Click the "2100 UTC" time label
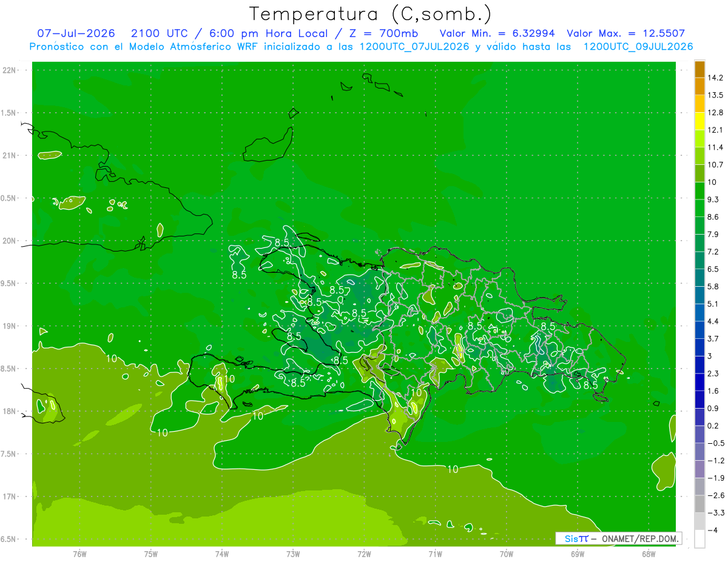 pyautogui.click(x=159, y=33)
